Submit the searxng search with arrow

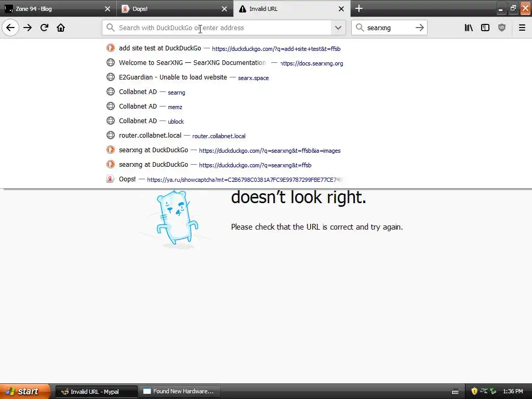(x=420, y=28)
